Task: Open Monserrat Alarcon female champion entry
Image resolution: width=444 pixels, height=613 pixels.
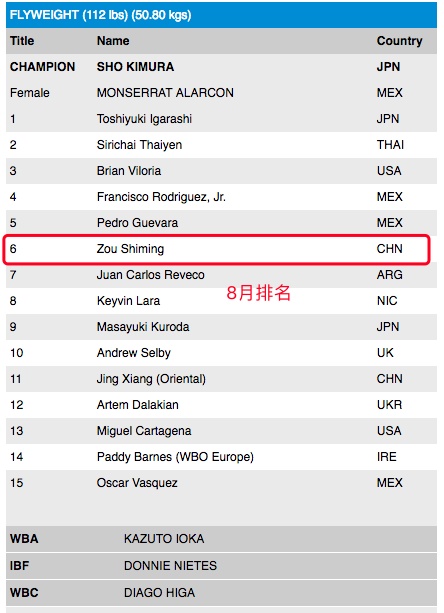Action: point(165,93)
